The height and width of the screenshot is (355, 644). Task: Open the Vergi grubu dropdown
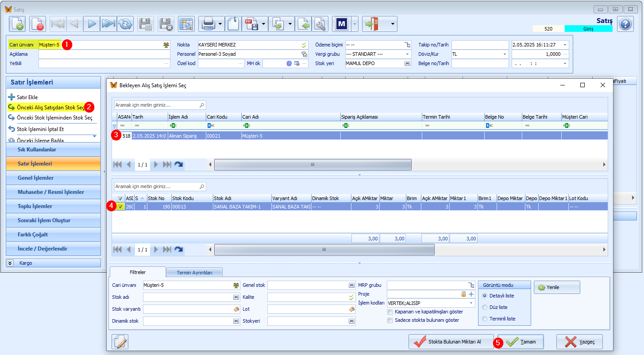tap(407, 54)
